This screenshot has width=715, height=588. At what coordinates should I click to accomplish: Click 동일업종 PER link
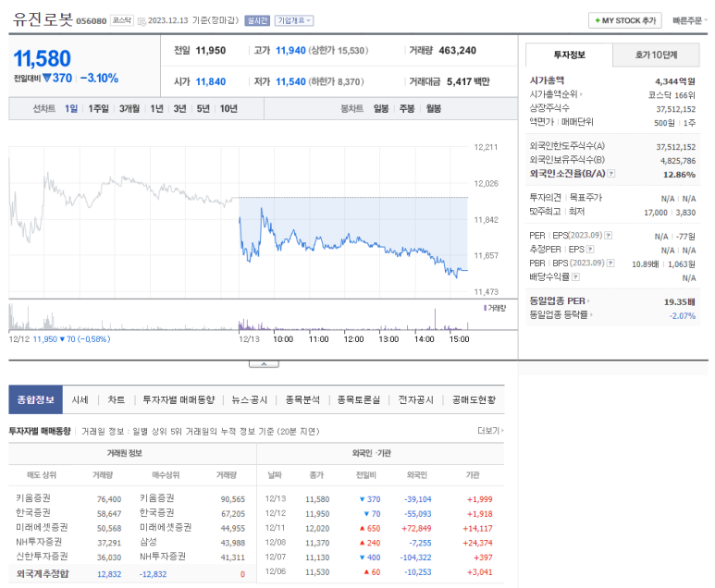point(557,301)
